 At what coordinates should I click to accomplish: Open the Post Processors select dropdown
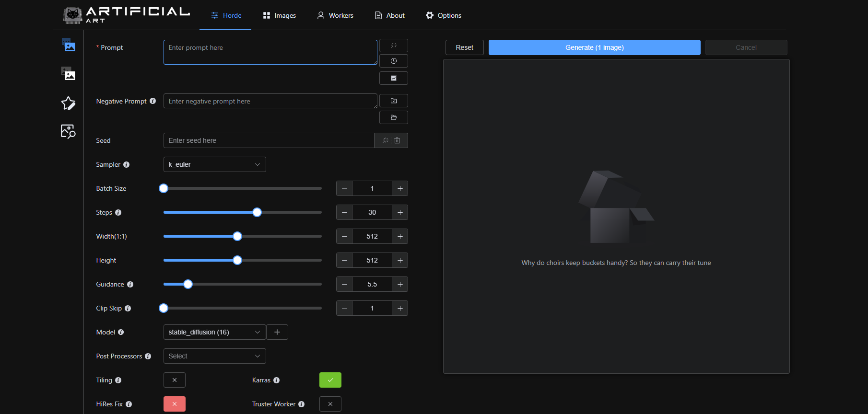click(x=215, y=356)
